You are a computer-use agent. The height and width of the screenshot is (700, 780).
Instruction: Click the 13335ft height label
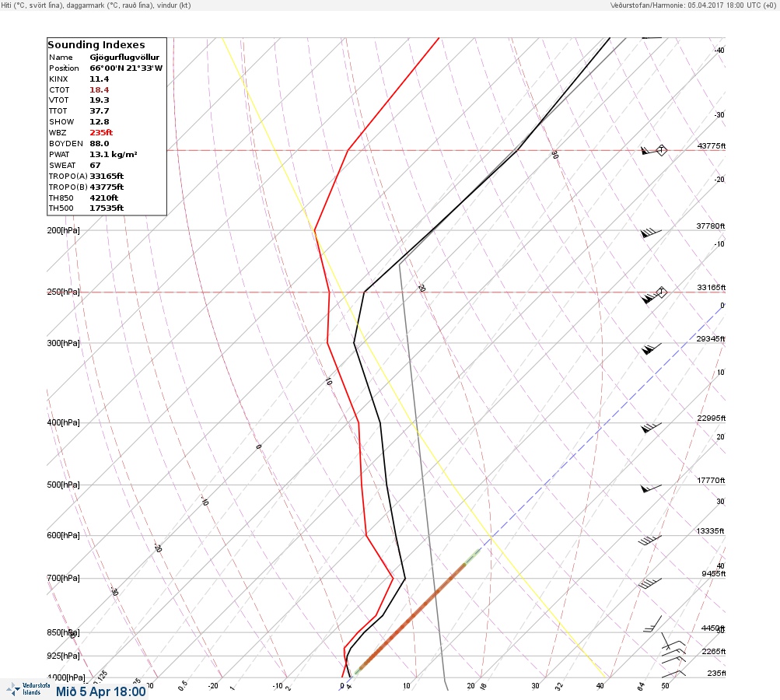click(x=710, y=531)
